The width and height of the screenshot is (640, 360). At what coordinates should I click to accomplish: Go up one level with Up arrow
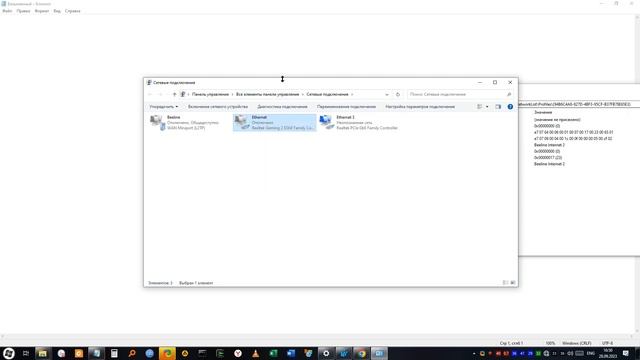pos(174,94)
